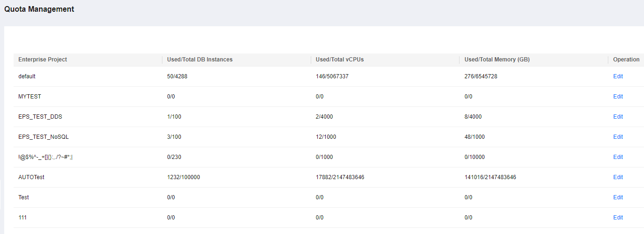Click the 48/1000 memory value
Screen dimensions: 644x234
475,137
